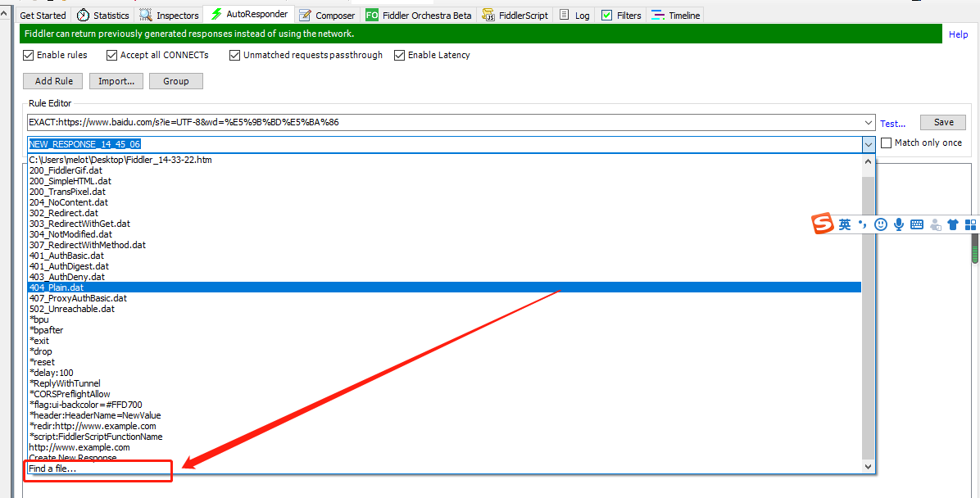
Task: Click the Save button
Action: coord(943,123)
